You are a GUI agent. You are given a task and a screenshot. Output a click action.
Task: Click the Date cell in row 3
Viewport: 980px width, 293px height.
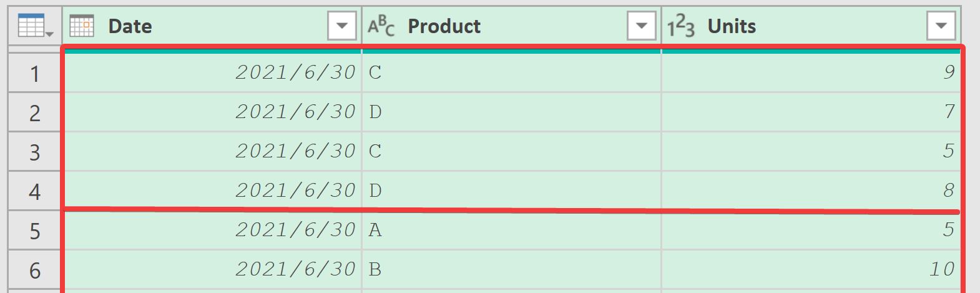(x=212, y=151)
